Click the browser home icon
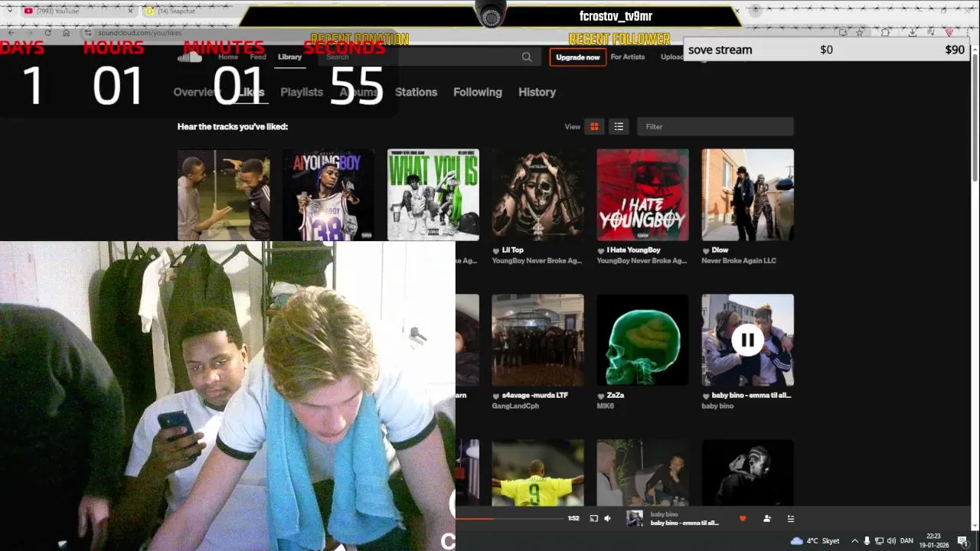This screenshot has width=980, height=551. pyautogui.click(x=66, y=33)
